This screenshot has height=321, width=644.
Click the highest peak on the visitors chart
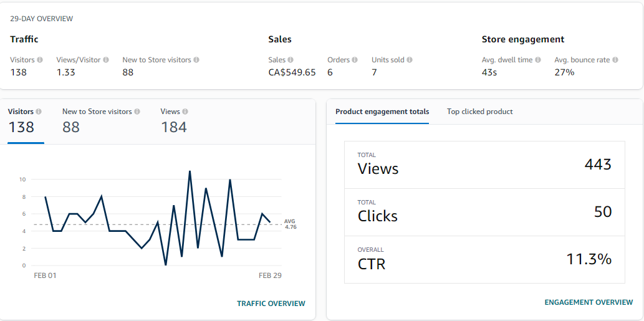pyautogui.click(x=190, y=171)
